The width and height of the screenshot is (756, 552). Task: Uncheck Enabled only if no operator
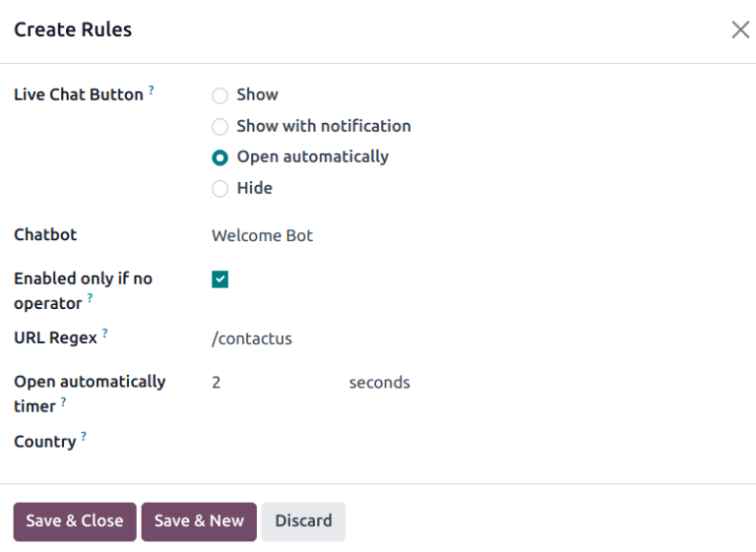[220, 279]
